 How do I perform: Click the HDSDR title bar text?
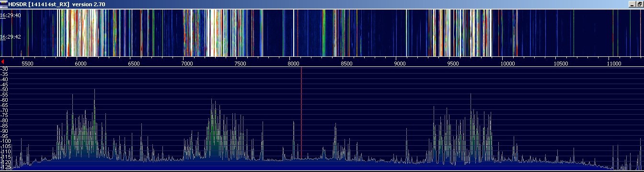click(57, 4)
